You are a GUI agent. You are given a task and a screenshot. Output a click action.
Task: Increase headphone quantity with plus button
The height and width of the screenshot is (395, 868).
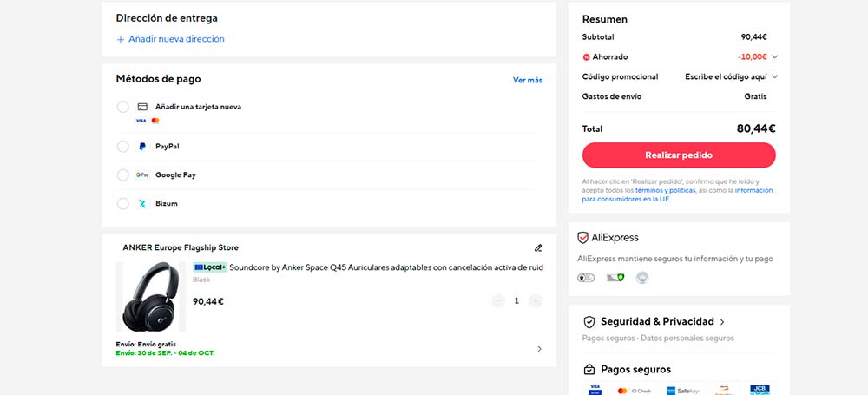pos(536,301)
